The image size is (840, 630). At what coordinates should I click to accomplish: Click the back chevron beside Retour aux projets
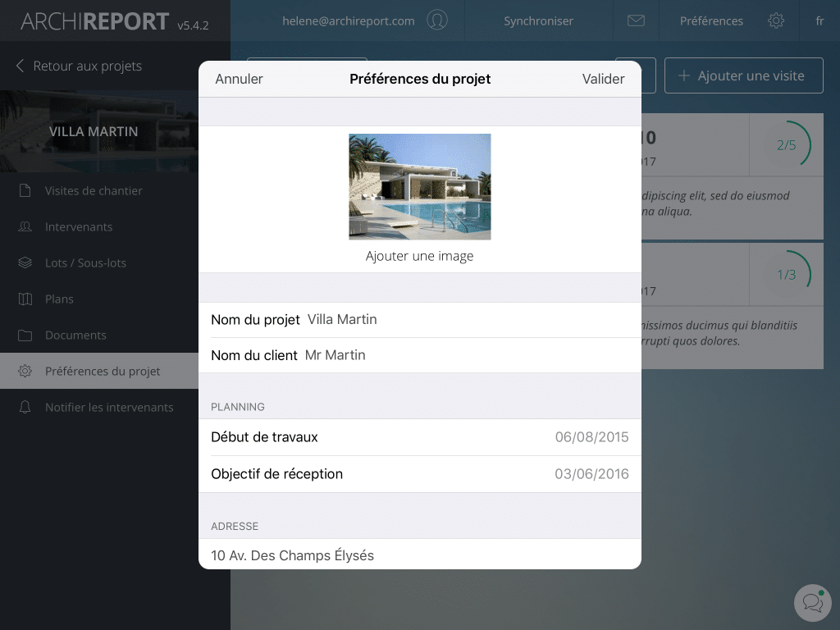coord(20,66)
